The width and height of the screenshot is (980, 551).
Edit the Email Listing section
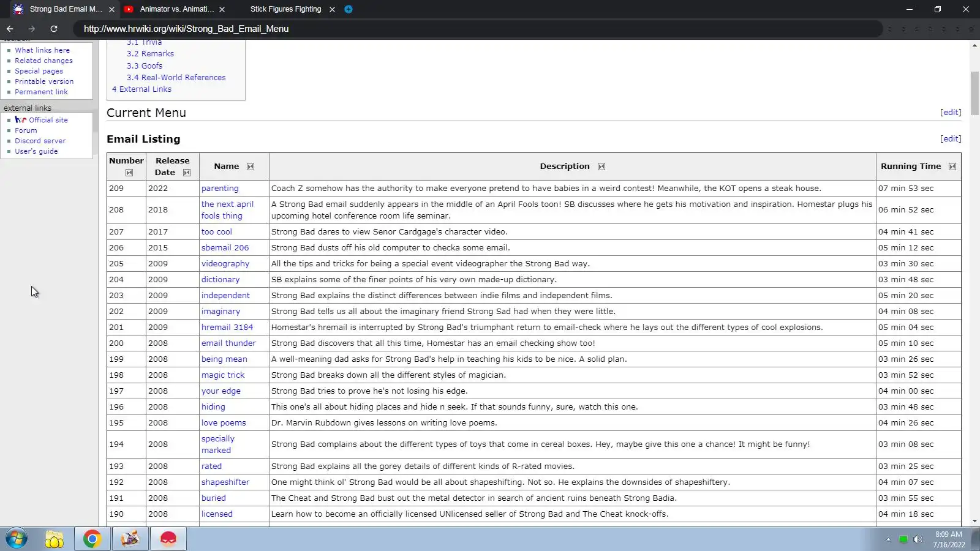(951, 139)
